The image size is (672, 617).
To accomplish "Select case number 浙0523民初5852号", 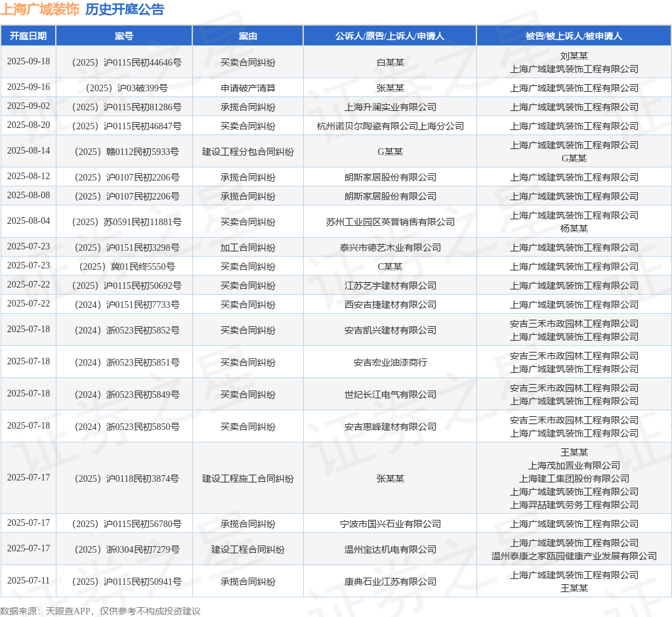I will point(127,331).
